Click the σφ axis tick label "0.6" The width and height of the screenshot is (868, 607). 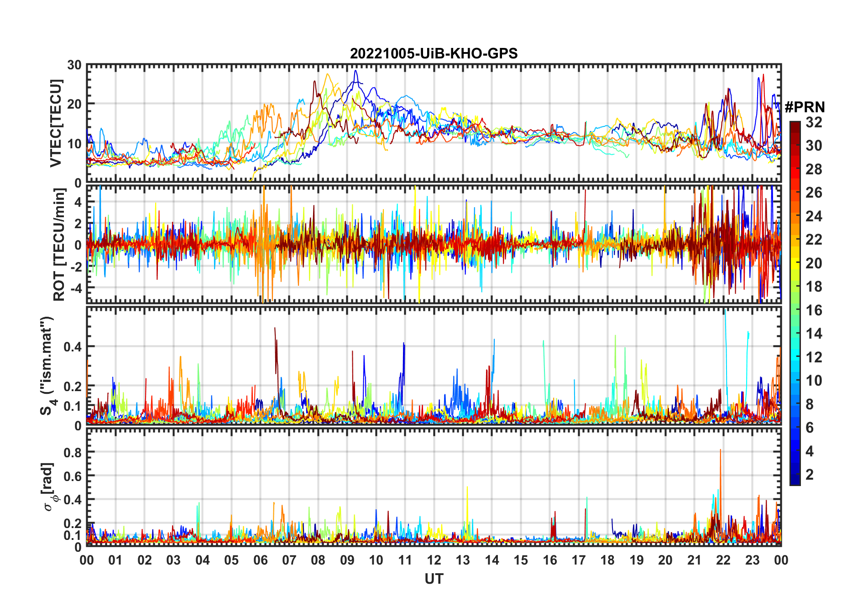[73, 476]
